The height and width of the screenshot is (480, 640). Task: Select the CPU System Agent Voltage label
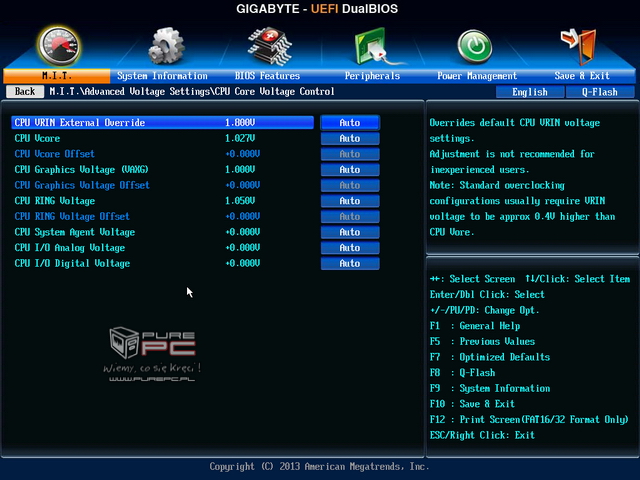(x=74, y=232)
